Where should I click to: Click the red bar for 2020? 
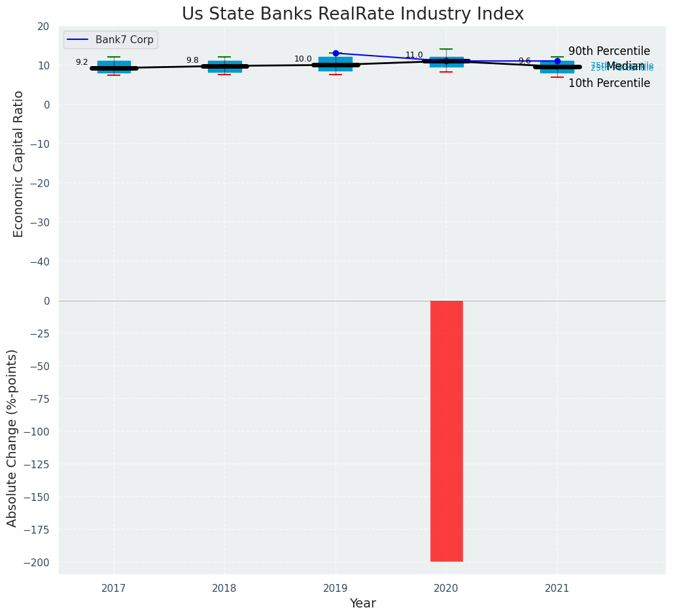[x=447, y=430]
